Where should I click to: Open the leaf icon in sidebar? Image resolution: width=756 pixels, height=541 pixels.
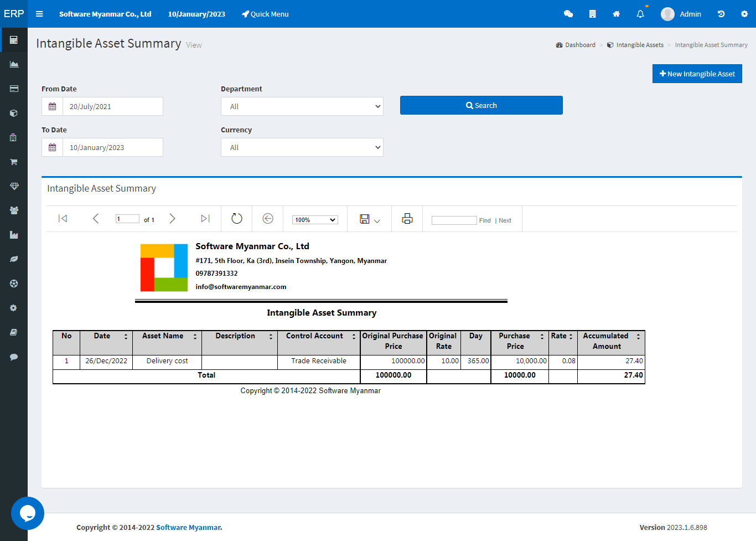click(14, 259)
